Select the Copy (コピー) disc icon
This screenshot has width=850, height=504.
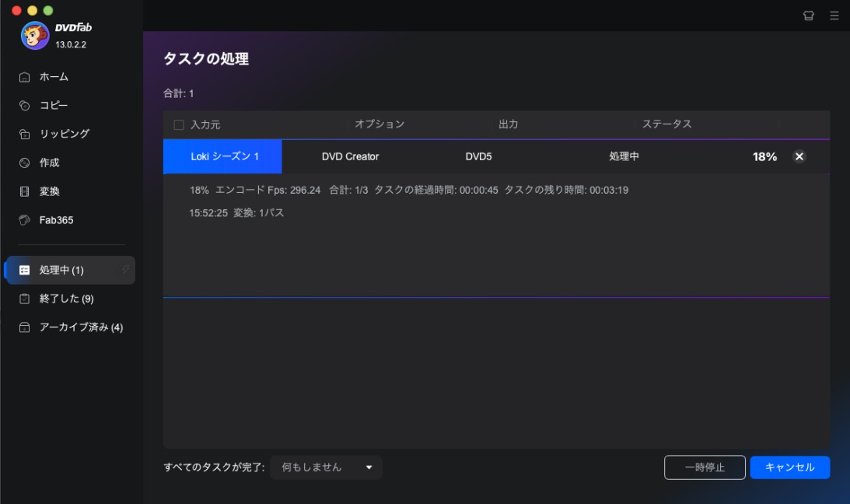click(x=25, y=106)
